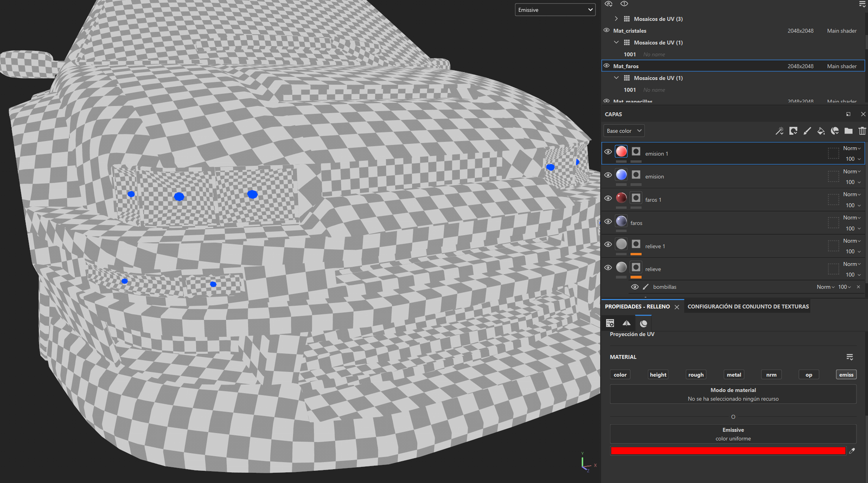Hide the emision layer
Screen dimensions: 868x483
608,175
